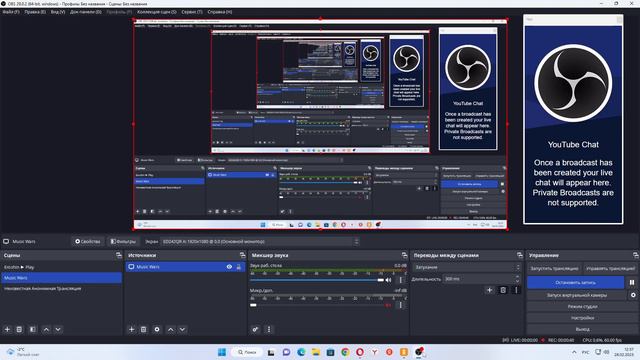Image resolution: width=640 pixels, height=360 pixels.
Task: Mute the desktop audio speaker icon
Action: (389, 280)
